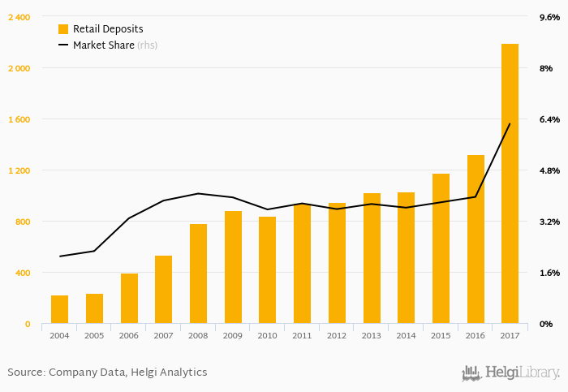Click the 2 400 left axis label

point(19,17)
